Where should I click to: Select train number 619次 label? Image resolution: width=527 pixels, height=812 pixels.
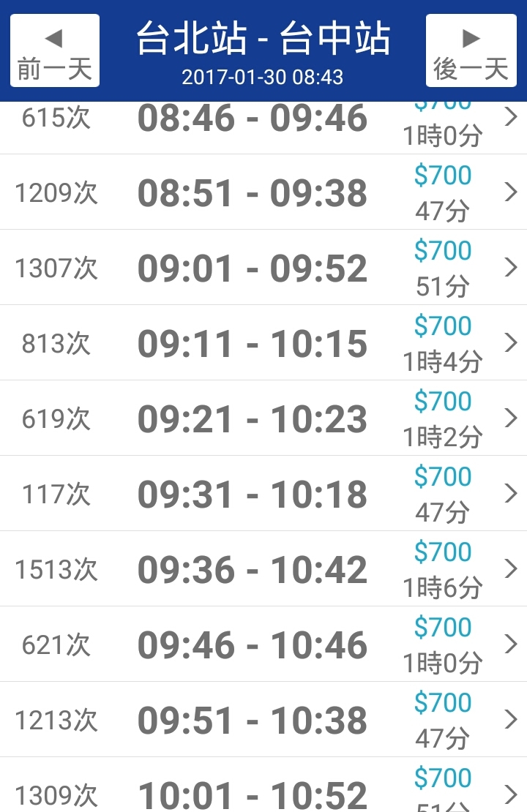tap(56, 418)
